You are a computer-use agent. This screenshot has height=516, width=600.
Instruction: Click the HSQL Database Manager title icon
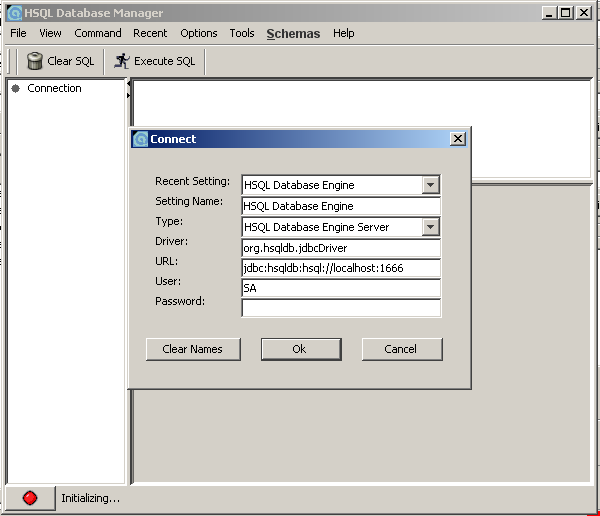click(x=15, y=13)
